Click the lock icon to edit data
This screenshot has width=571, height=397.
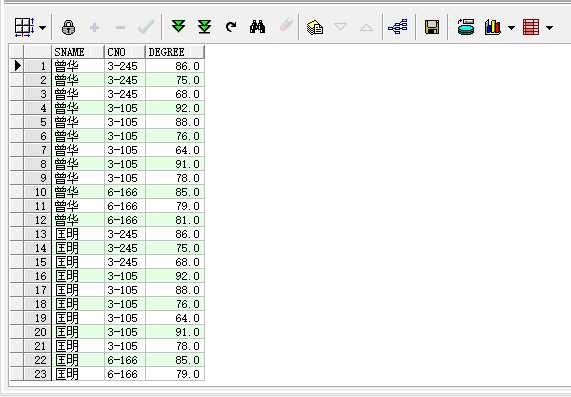[x=68, y=27]
